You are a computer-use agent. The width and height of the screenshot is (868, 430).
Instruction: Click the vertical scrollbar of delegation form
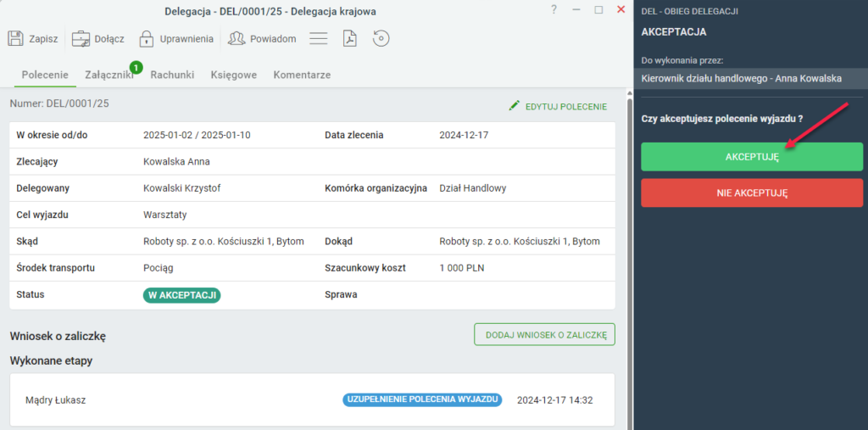629,260
